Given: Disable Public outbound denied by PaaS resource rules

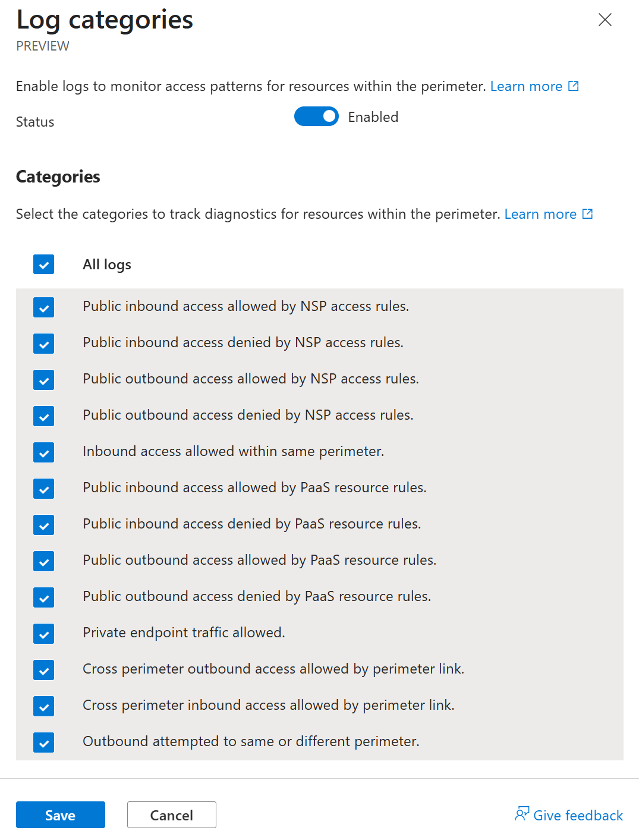Looking at the screenshot, I should click(x=44, y=597).
